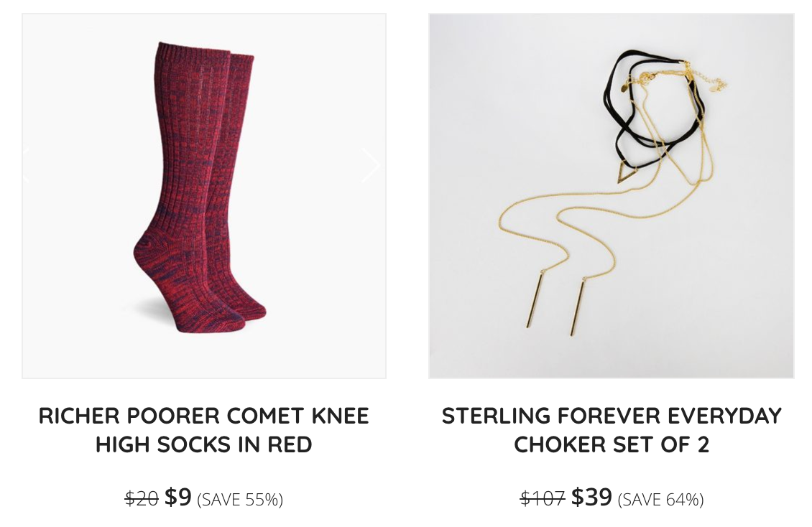This screenshot has width=812, height=527.
Task: Click the right gold bar pendant
Action: 578,307
